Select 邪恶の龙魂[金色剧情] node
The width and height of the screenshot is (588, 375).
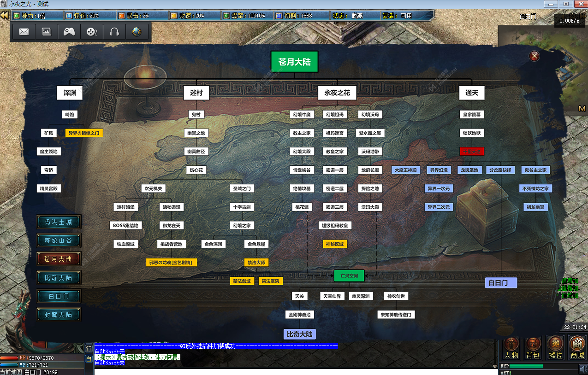pos(172,263)
